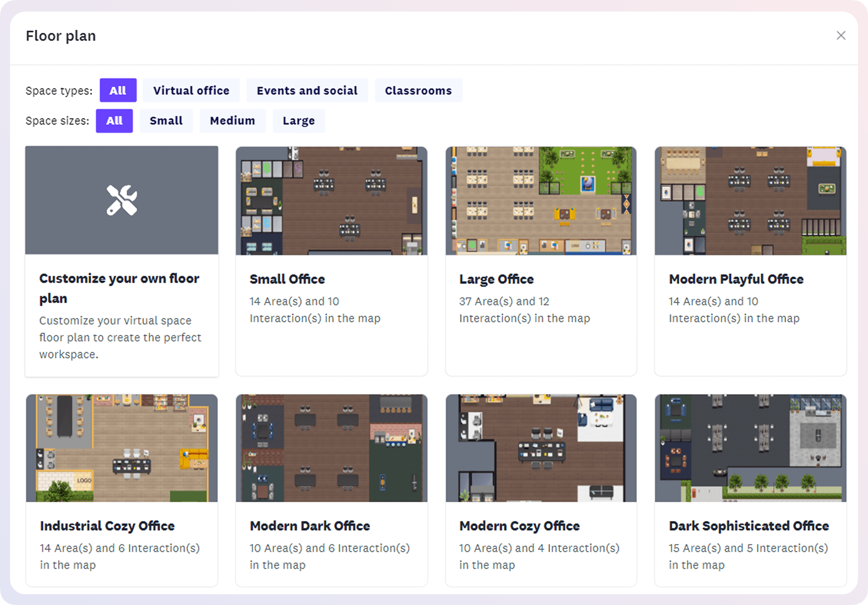The width and height of the screenshot is (868, 605).
Task: Show only Classrooms space types
Action: point(418,90)
